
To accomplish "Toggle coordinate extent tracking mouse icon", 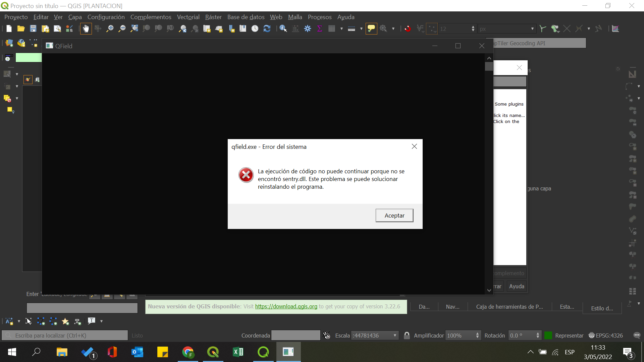I will pyautogui.click(x=326, y=335).
